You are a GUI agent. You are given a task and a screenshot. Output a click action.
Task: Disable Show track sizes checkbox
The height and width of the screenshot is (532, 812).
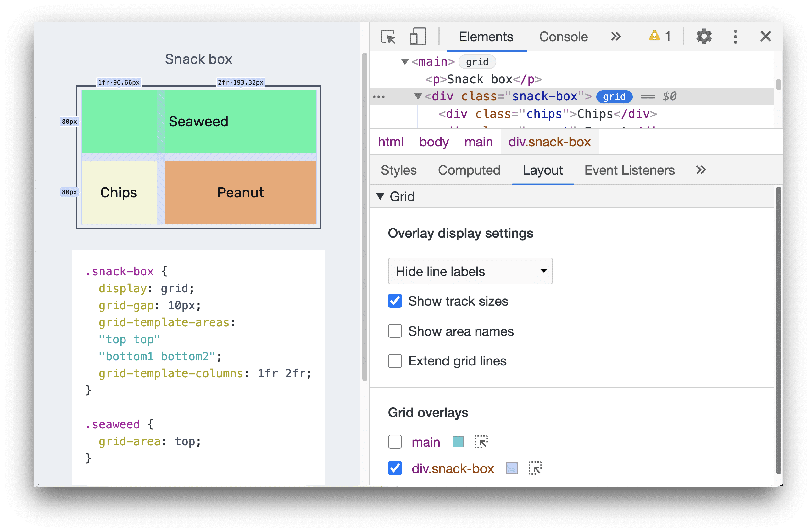pos(393,301)
